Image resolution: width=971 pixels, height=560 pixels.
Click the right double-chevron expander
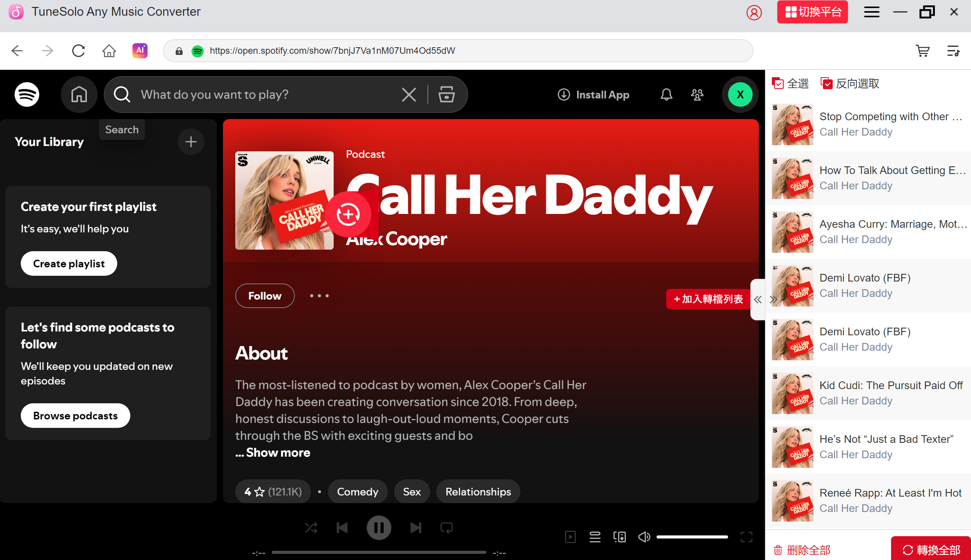click(773, 299)
